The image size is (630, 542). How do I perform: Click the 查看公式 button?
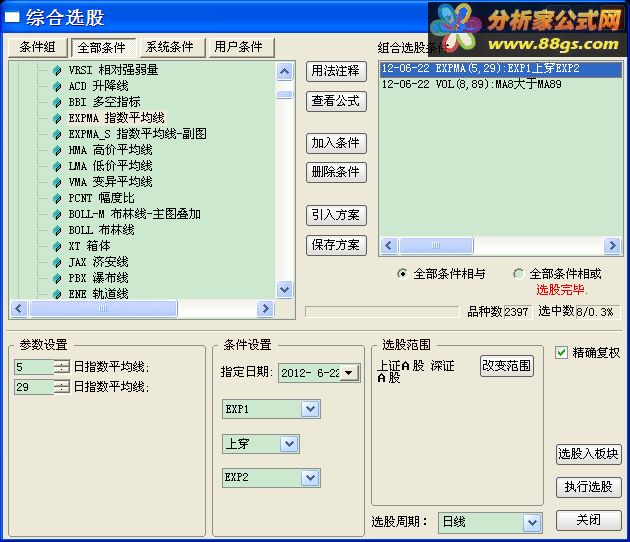(336, 101)
